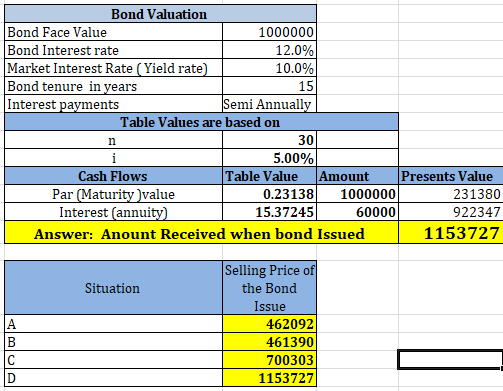This screenshot has height=391, width=503.
Task: Click the Bond Face Value label cell
Action: pyautogui.click(x=114, y=32)
